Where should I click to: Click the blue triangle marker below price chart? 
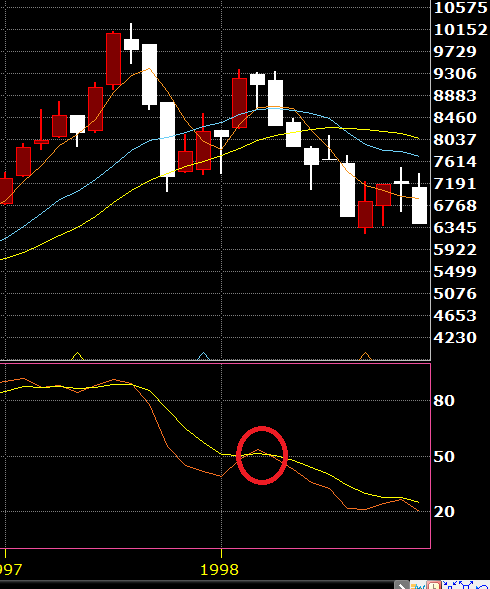coord(203,356)
